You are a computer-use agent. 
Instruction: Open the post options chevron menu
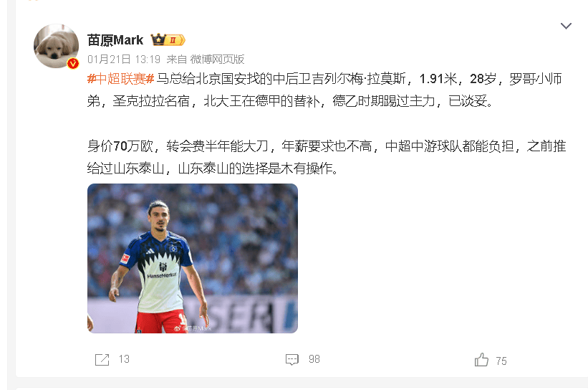(x=566, y=26)
